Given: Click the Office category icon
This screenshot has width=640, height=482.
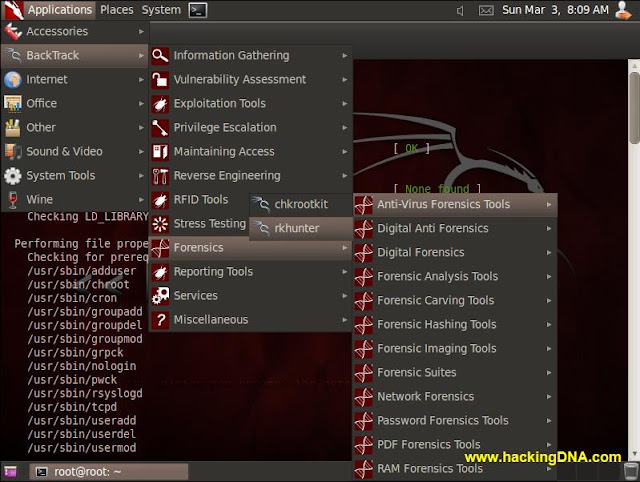Looking at the screenshot, I should (x=13, y=104).
